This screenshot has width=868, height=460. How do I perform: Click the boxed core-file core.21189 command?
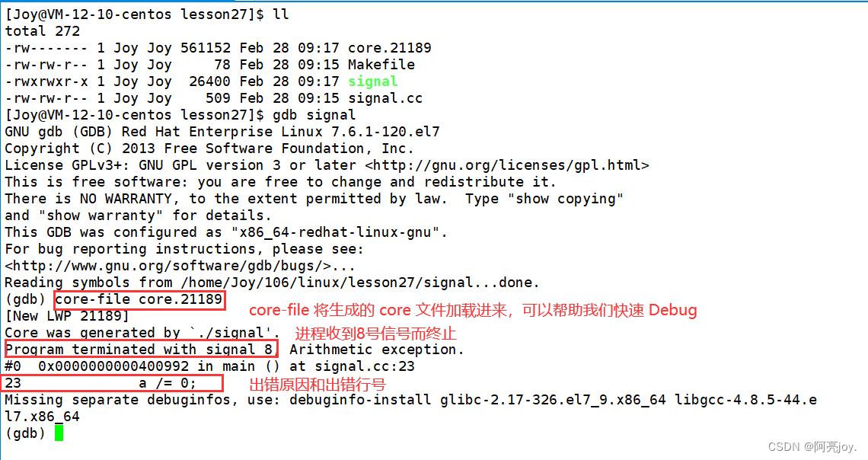point(139,299)
